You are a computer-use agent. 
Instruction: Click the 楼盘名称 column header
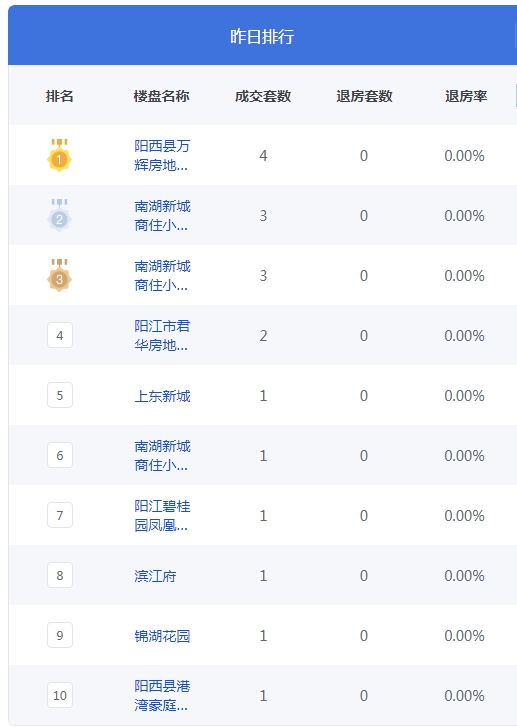161,96
